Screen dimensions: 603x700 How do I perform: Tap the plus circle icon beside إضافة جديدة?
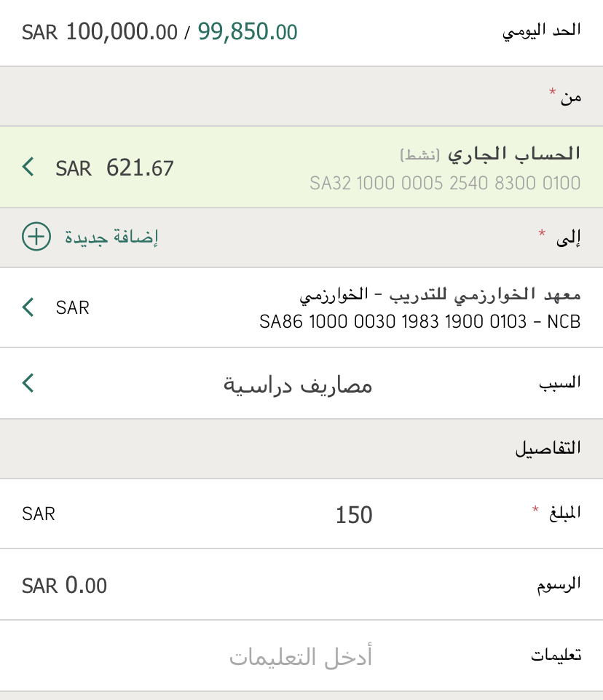[36, 237]
